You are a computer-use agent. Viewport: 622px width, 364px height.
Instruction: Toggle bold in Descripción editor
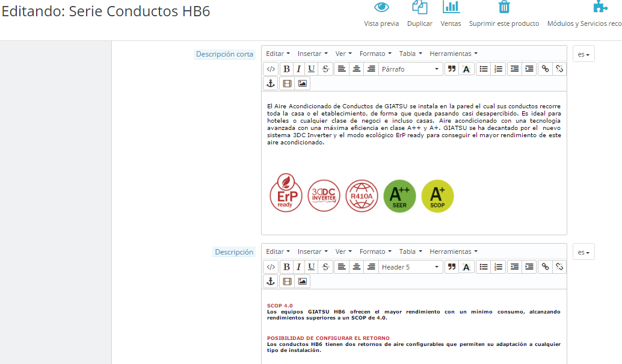(x=286, y=267)
